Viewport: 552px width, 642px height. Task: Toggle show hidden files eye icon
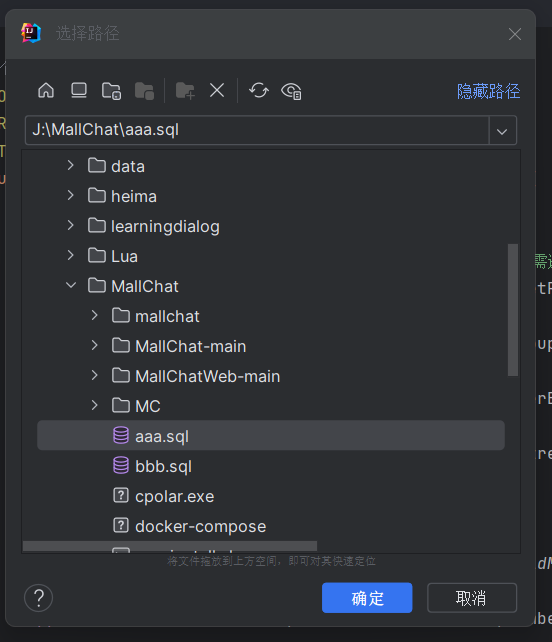pyautogui.click(x=292, y=91)
